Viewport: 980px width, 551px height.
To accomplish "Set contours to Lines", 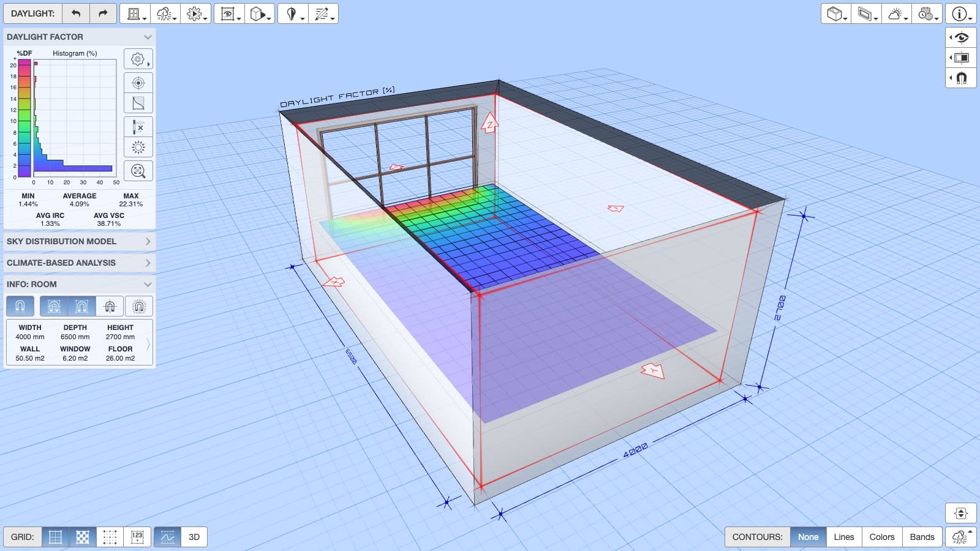I will pyautogui.click(x=844, y=537).
